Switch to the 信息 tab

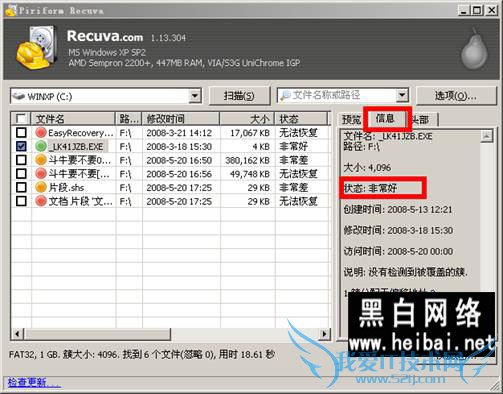[386, 118]
